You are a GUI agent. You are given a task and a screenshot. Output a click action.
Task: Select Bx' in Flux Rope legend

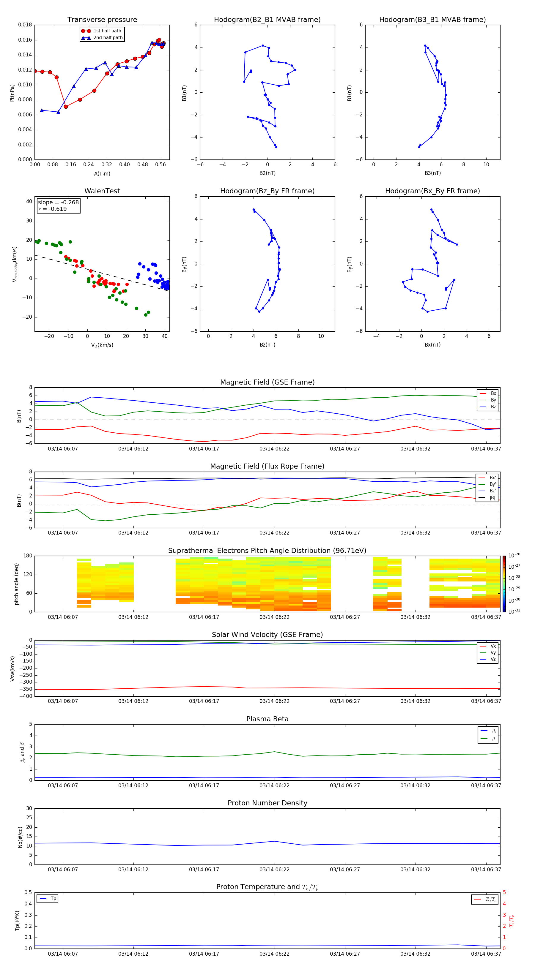pos(487,478)
